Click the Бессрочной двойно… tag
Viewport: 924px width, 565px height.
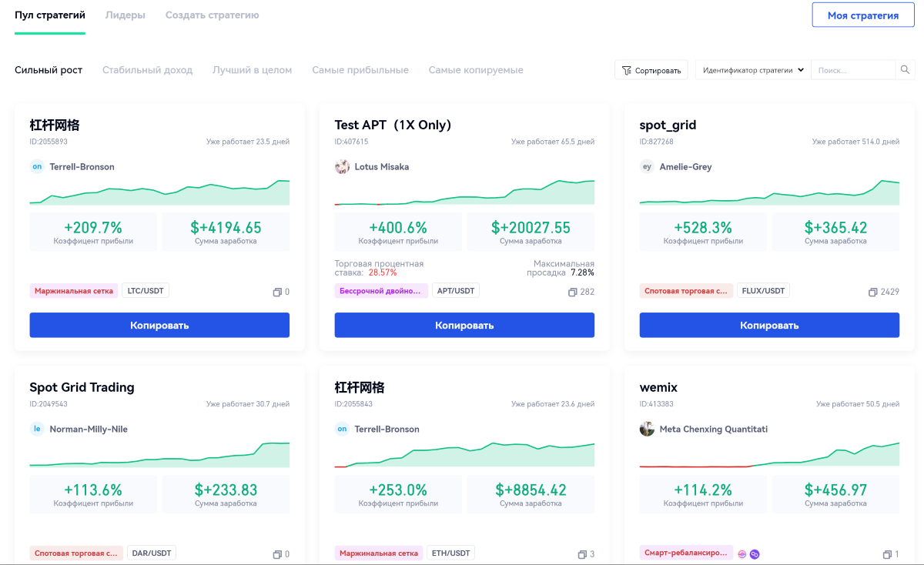[381, 291]
